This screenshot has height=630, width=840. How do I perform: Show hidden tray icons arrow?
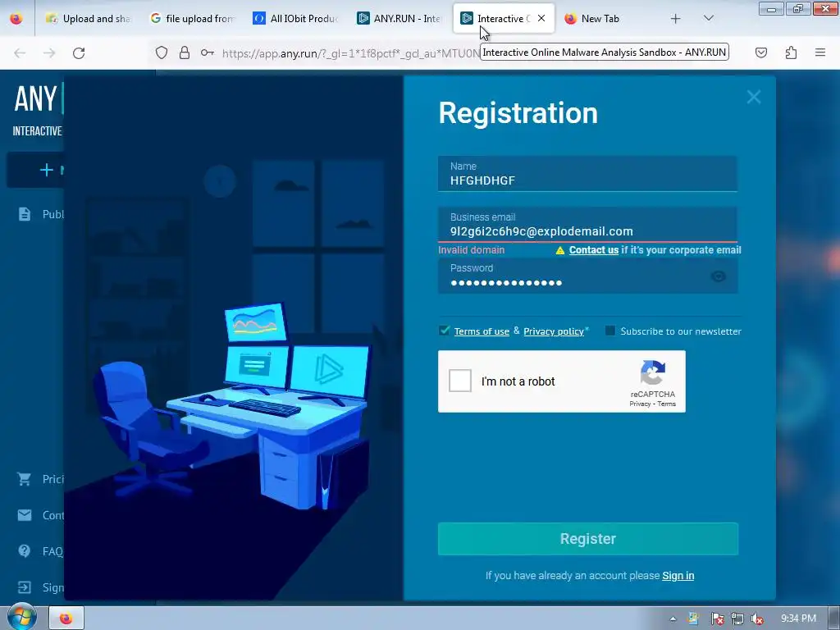(673, 619)
